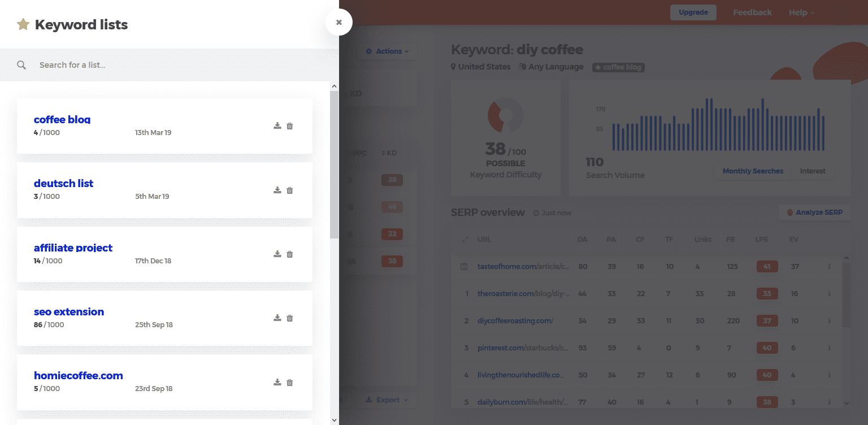Focus the Search for a list field
Viewport: 868px width, 425px height.
[170, 65]
